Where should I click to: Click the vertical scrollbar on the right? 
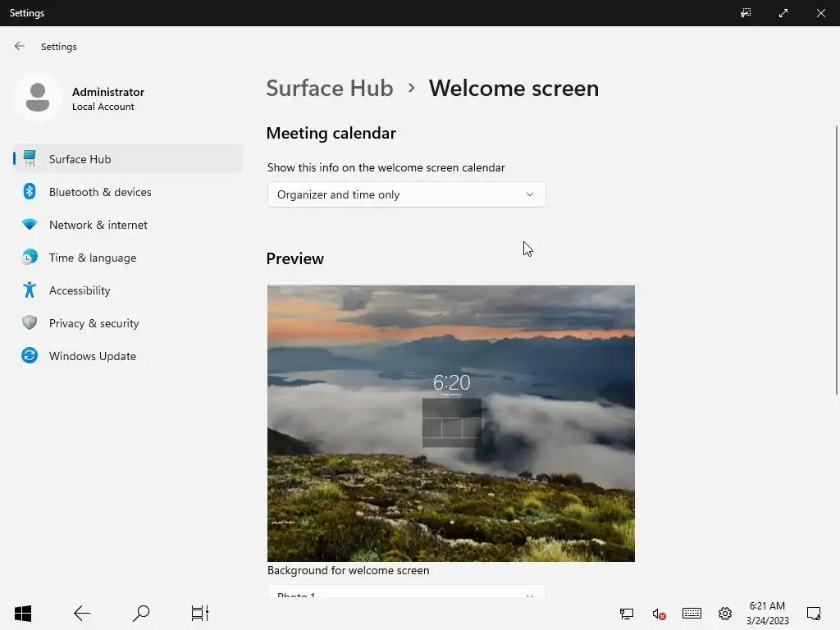click(x=836, y=260)
